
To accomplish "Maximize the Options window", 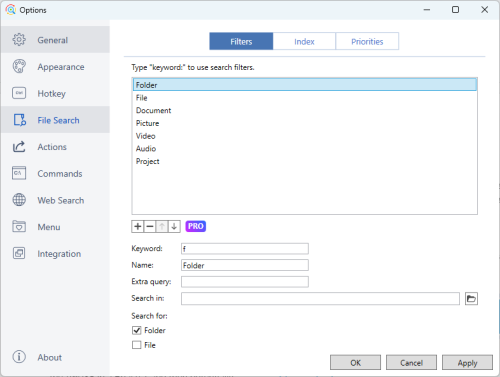I will pos(455,10).
